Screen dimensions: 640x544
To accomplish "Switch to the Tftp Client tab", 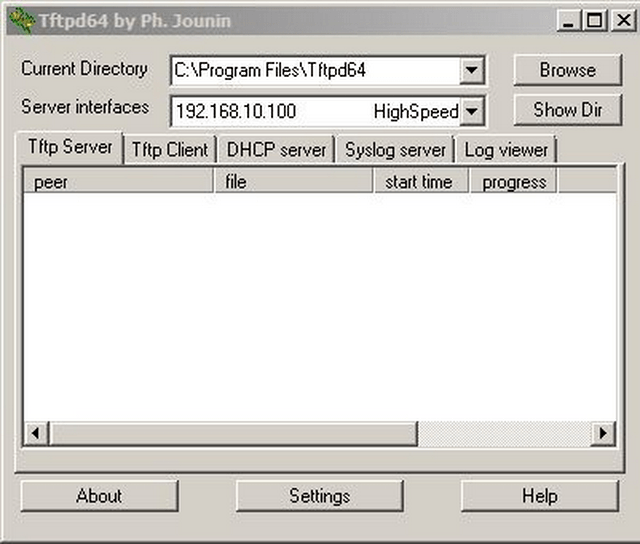I will click(170, 150).
